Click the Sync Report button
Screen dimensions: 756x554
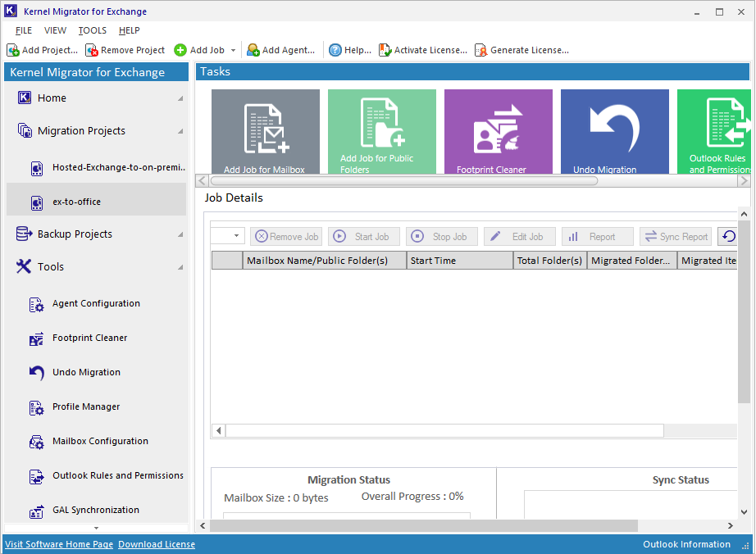pos(676,237)
